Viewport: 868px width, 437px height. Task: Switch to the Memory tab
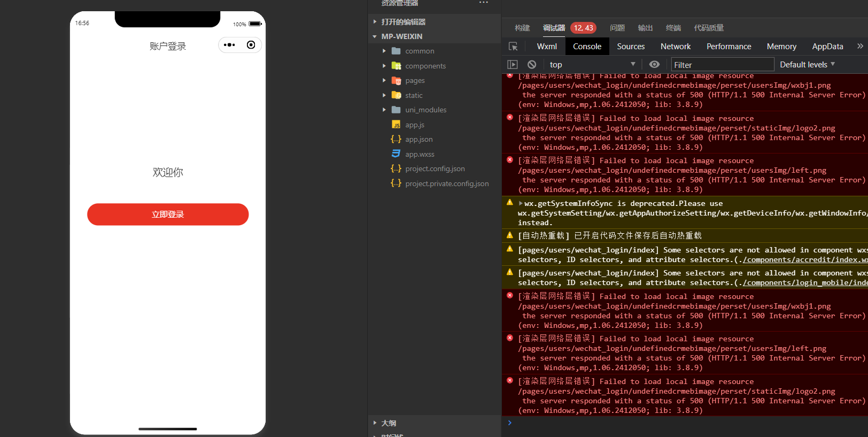[781, 47]
